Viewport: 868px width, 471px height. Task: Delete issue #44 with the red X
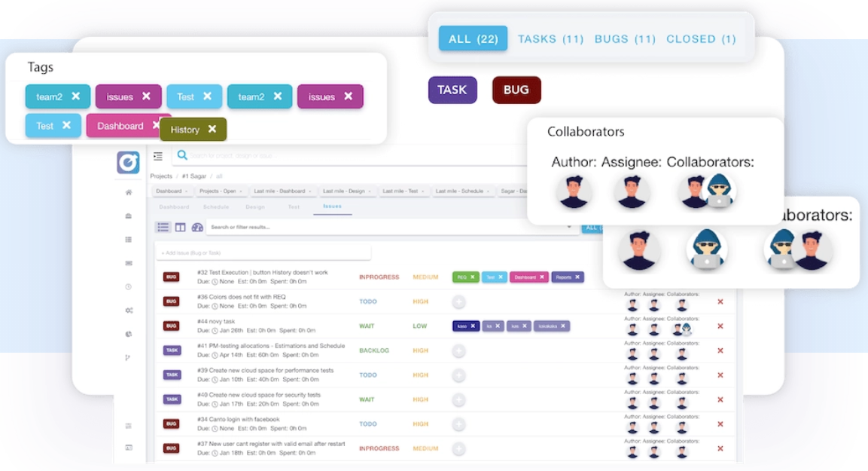(720, 326)
